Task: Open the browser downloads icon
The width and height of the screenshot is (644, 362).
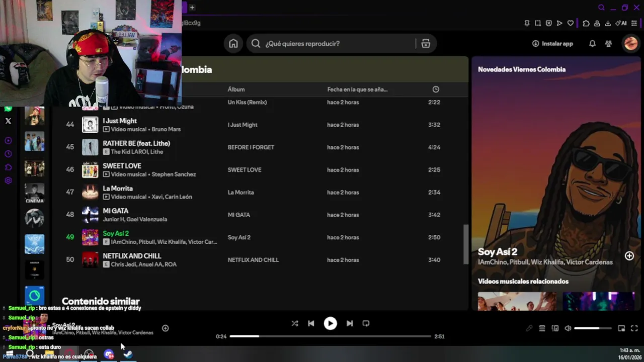Action: point(608,23)
